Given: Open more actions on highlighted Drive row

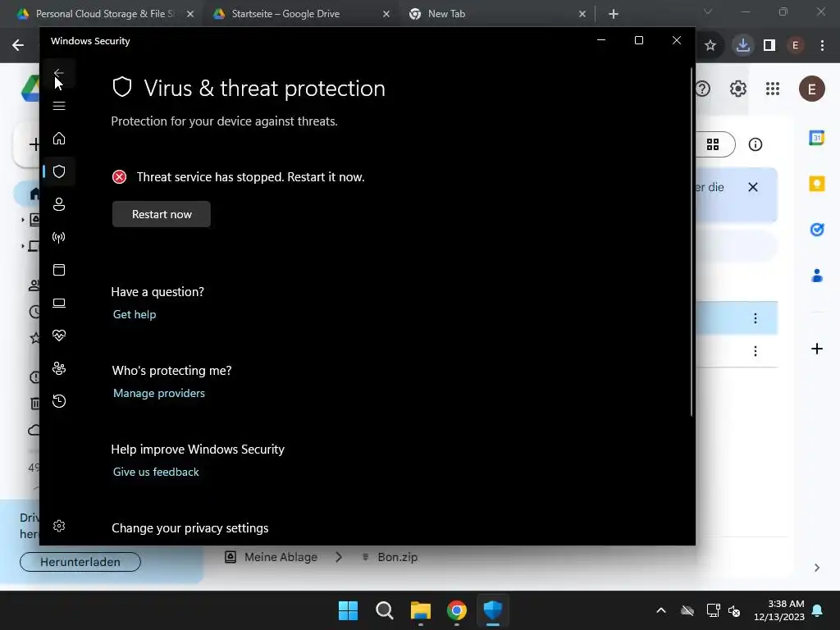Looking at the screenshot, I should coord(756,319).
